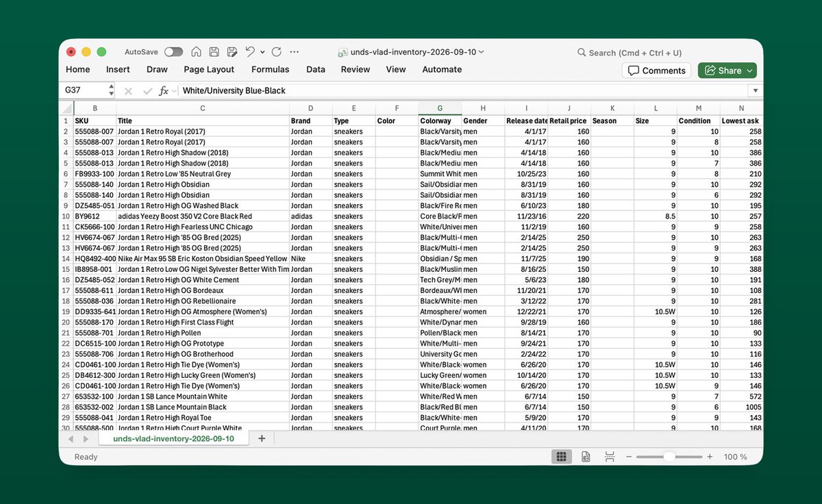Image resolution: width=822 pixels, height=504 pixels.
Task: Click cell Jordan 1 Retro High Pollen
Action: pyautogui.click(x=203, y=333)
